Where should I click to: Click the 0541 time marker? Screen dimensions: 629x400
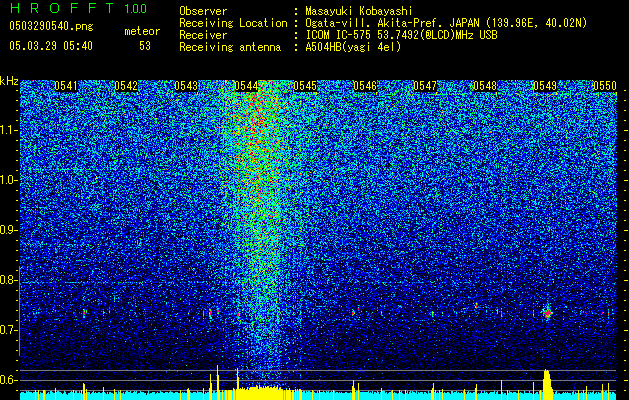pyautogui.click(x=66, y=86)
